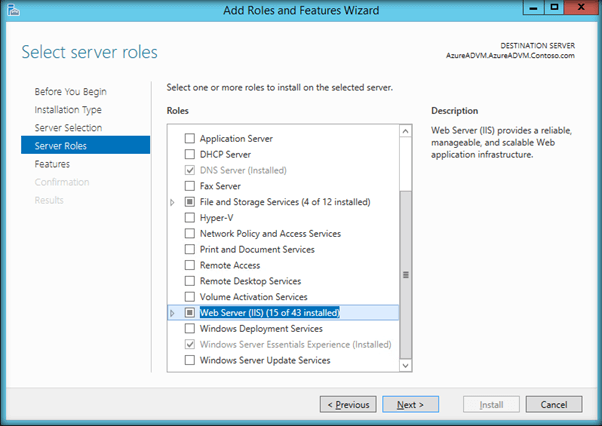Viewport: 602px width, 426px height.
Task: Expand the Web Server (IIS) tree node
Action: pos(173,313)
